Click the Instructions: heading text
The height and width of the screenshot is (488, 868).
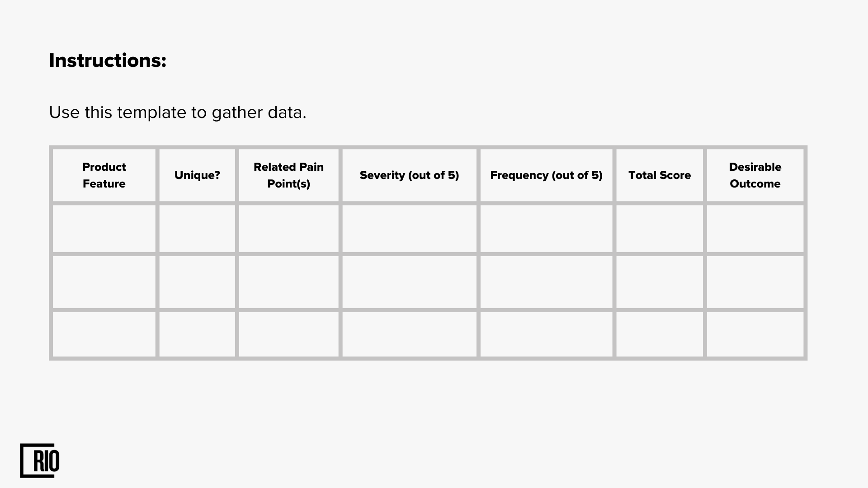point(108,61)
